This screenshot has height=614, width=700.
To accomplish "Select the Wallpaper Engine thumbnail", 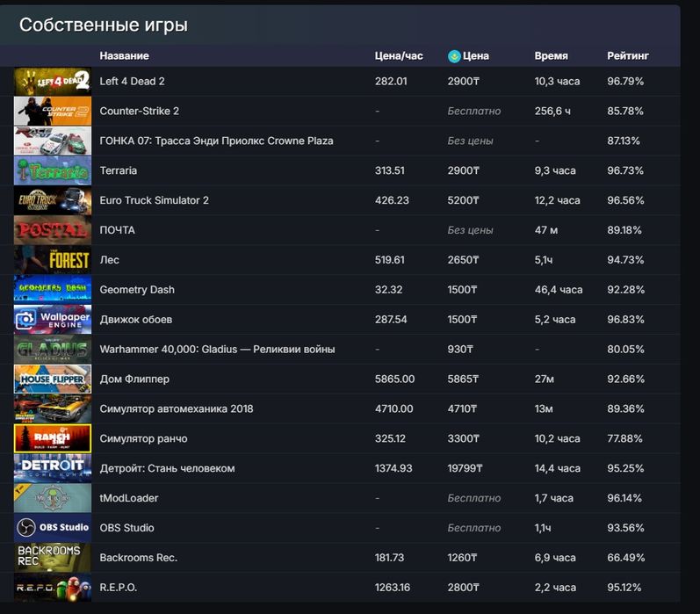I will click(53, 319).
